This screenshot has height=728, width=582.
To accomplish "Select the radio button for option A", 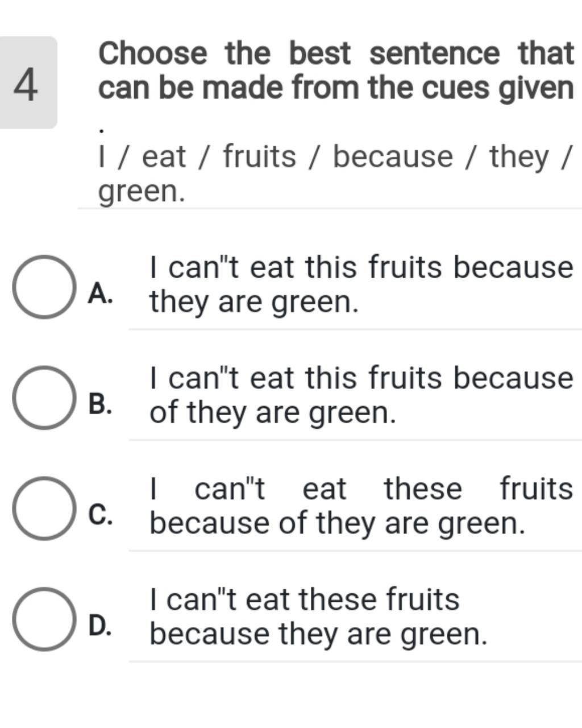I will point(44,287).
